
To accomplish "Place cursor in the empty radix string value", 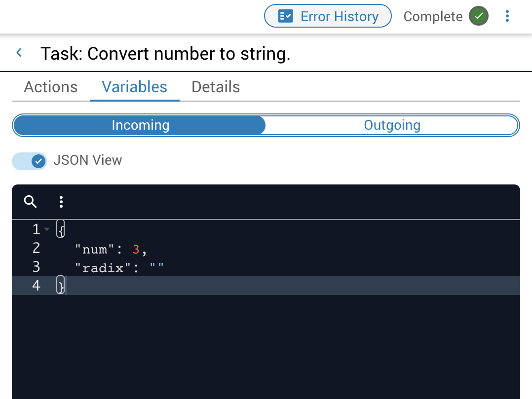I will [x=156, y=269].
